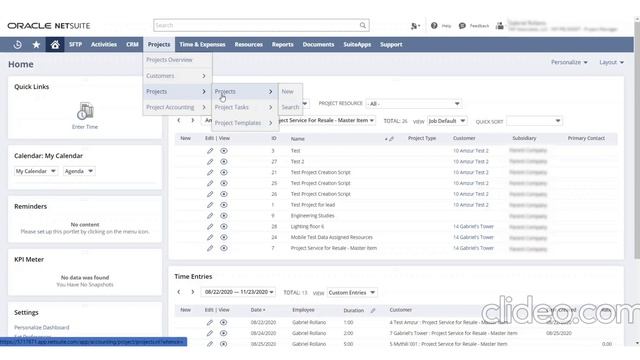
Task: Open the Reports menu
Action: point(282,44)
